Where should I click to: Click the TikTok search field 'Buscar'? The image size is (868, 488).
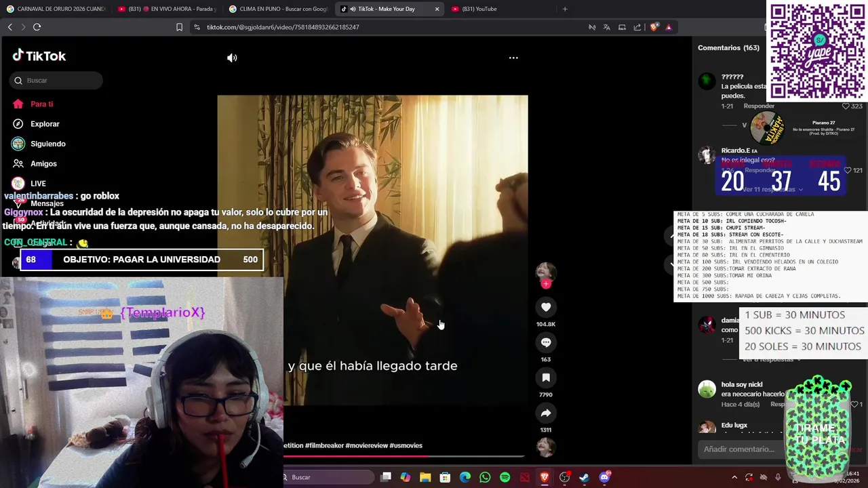(x=56, y=81)
